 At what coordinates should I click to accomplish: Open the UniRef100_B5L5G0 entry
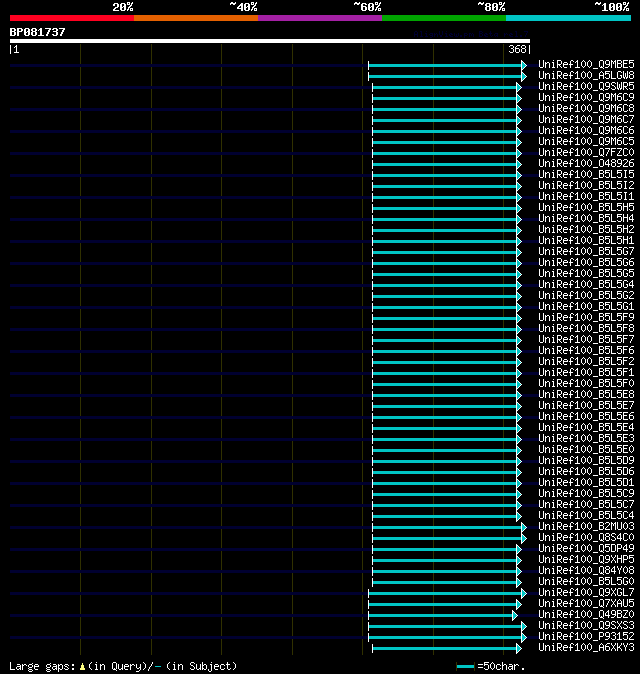click(586, 582)
